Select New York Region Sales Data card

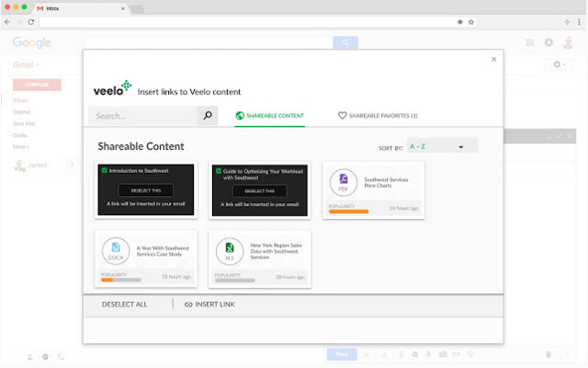point(259,259)
